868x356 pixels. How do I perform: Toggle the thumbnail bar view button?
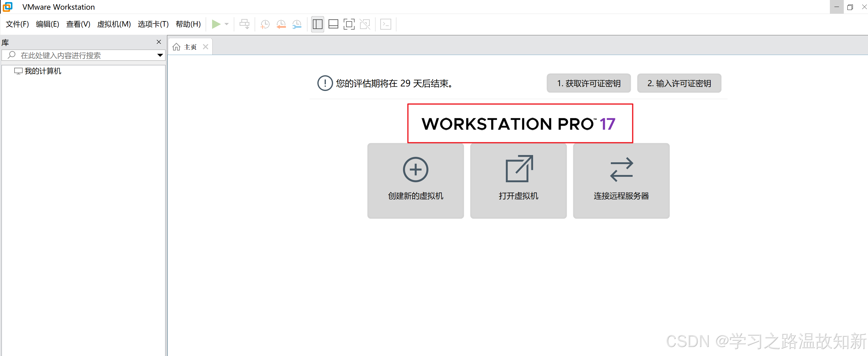333,24
